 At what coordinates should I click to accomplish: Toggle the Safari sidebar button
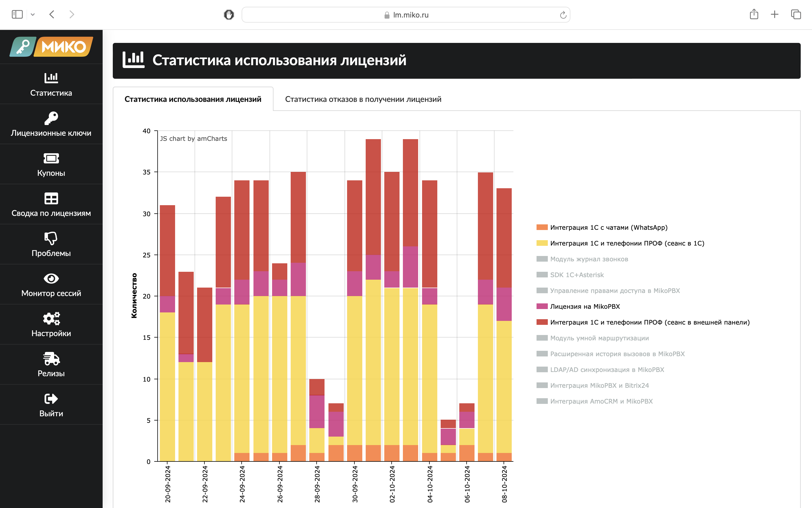click(17, 14)
